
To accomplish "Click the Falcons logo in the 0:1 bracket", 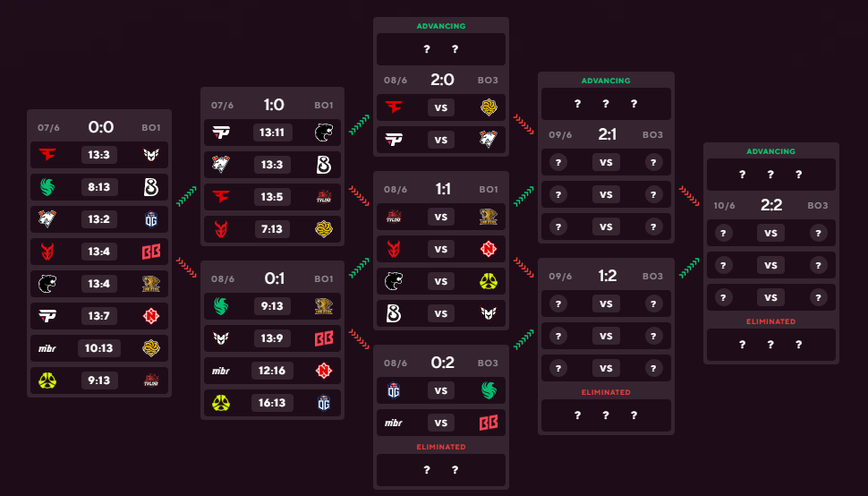I will [221, 306].
